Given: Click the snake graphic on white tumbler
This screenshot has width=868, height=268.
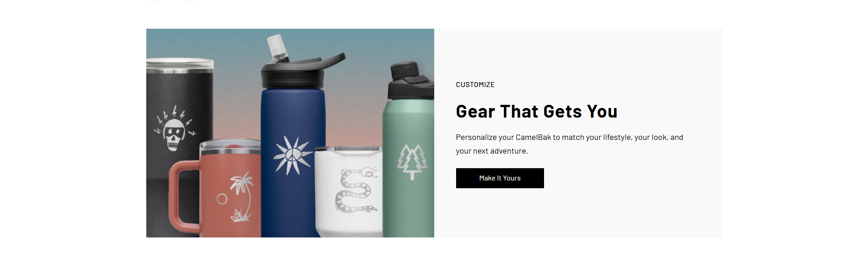Looking at the screenshot, I should tap(357, 190).
